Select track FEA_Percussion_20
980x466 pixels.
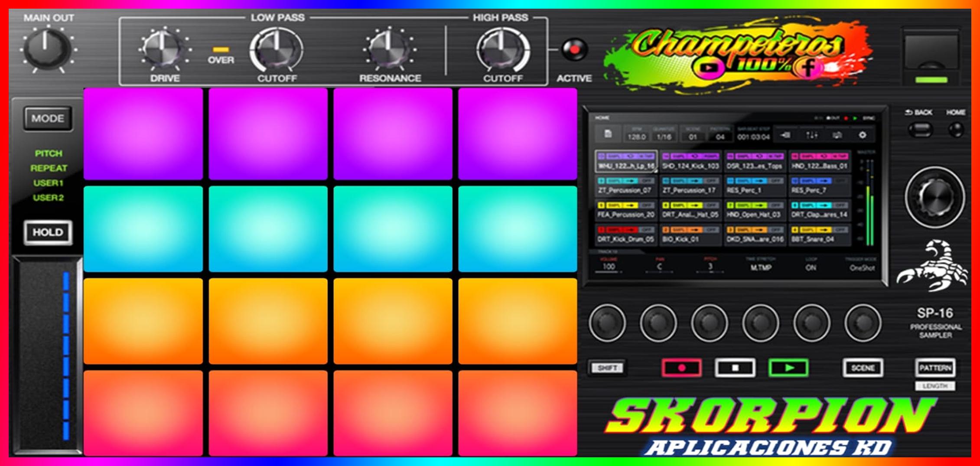626,210
